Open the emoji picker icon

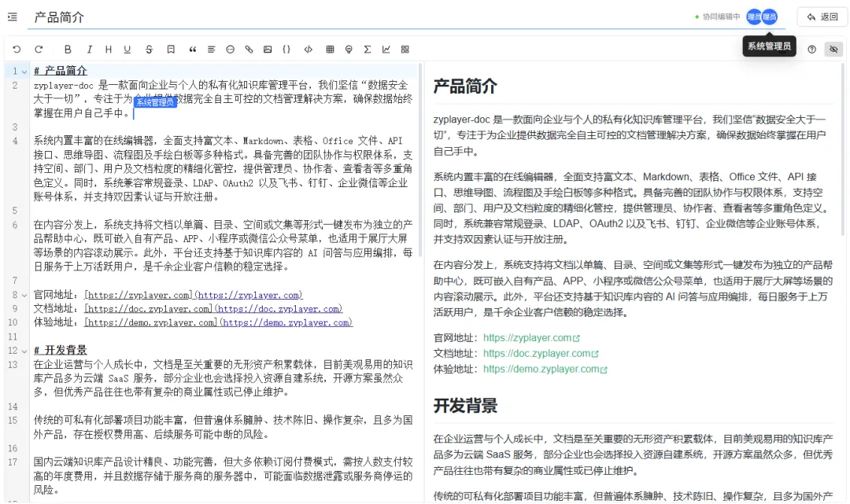231,50
